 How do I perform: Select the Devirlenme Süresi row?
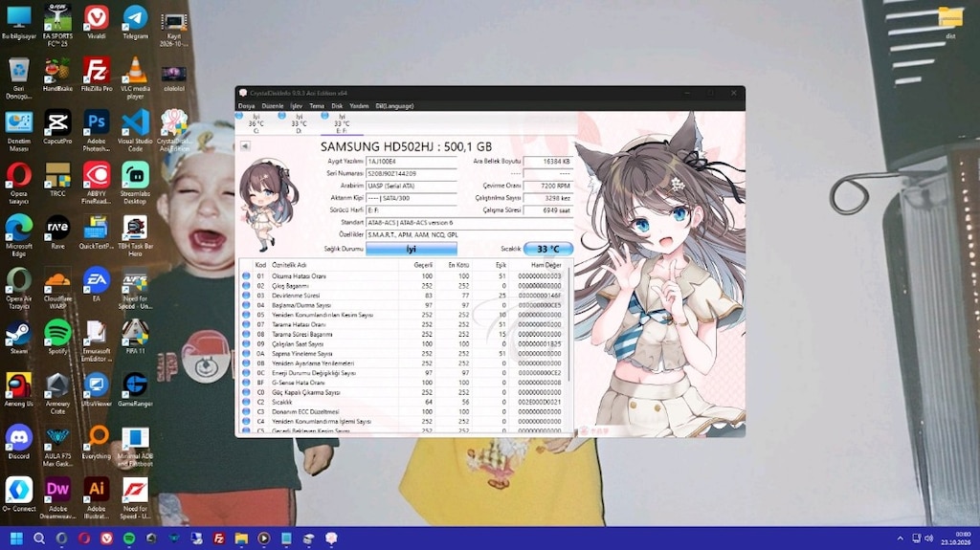pos(403,295)
